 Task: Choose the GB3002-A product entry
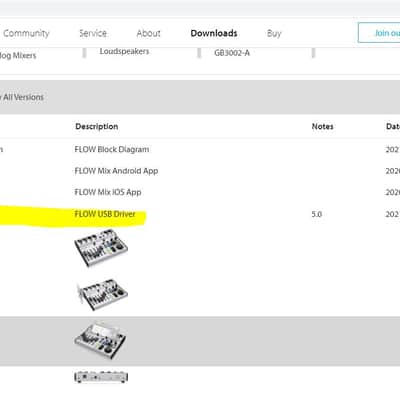point(232,53)
